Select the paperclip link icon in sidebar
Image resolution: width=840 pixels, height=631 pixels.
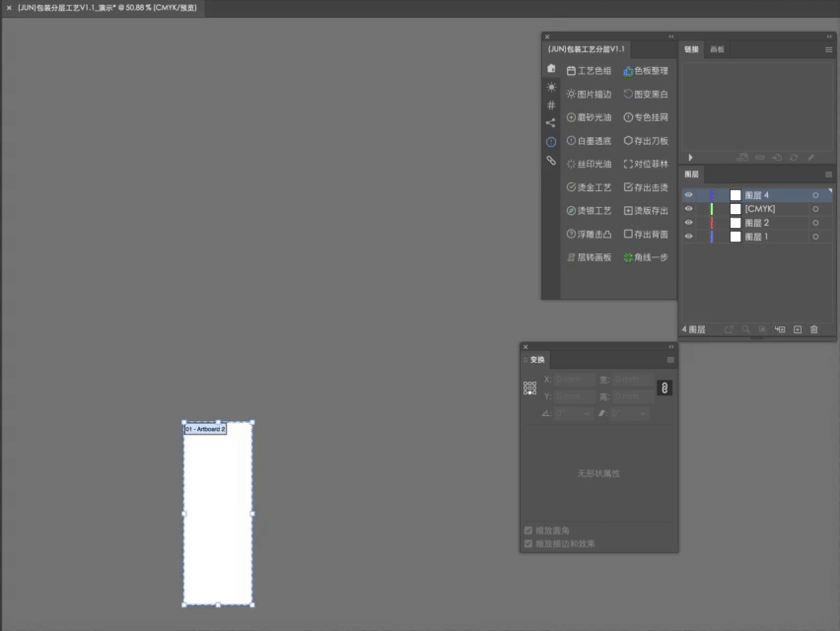pos(551,160)
